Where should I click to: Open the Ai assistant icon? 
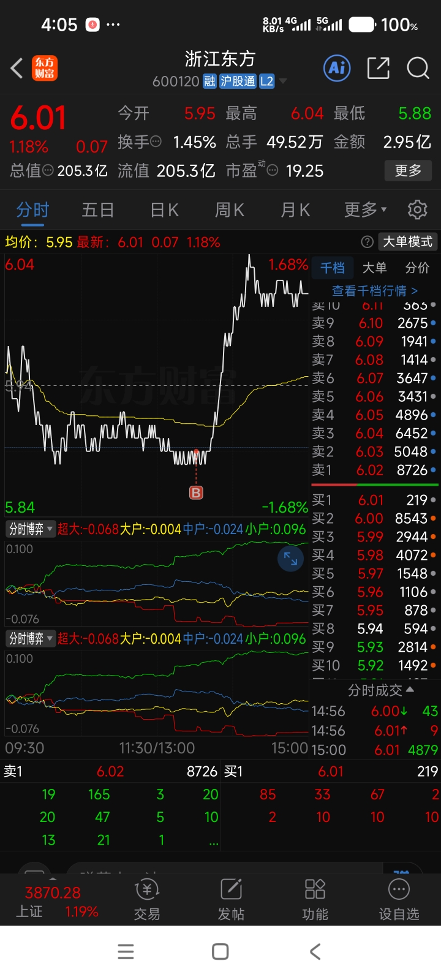[x=337, y=67]
